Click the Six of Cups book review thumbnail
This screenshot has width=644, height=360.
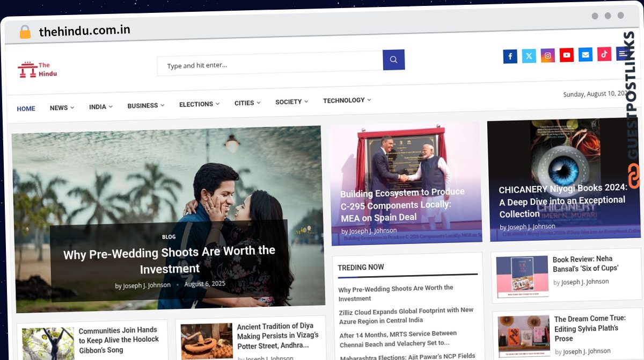coord(522,276)
